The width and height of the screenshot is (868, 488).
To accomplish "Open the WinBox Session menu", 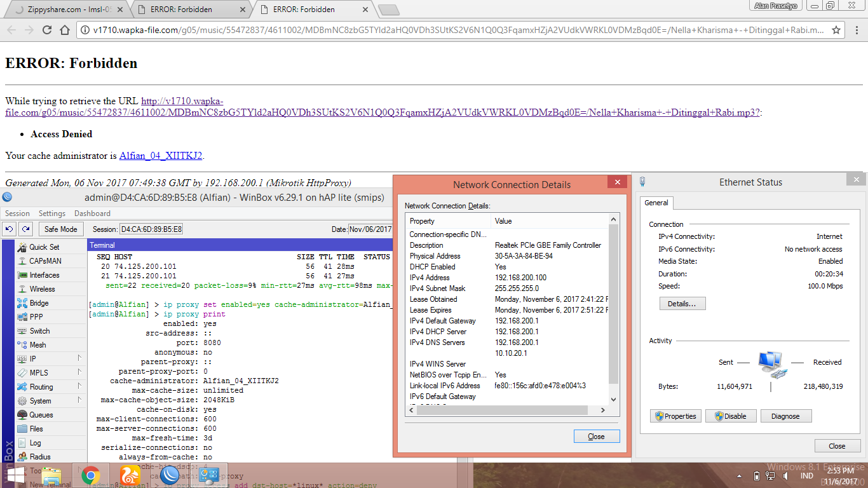I will (17, 213).
